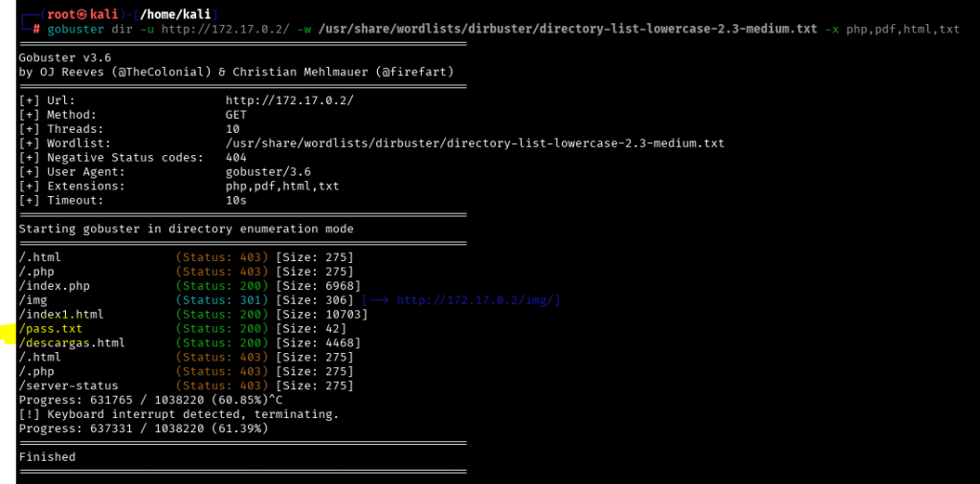The image size is (980, 484).
Task: Open the http://172.17.0.2/img/ redirect link
Action: (478, 300)
